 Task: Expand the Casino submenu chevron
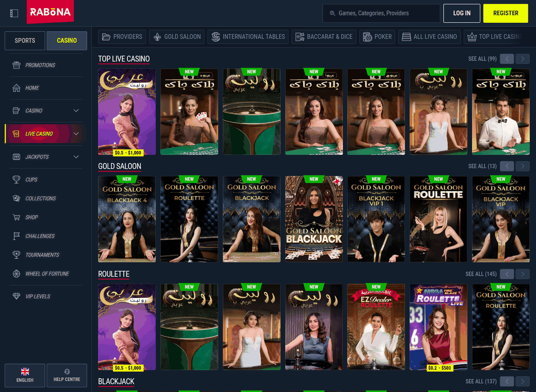pos(76,111)
